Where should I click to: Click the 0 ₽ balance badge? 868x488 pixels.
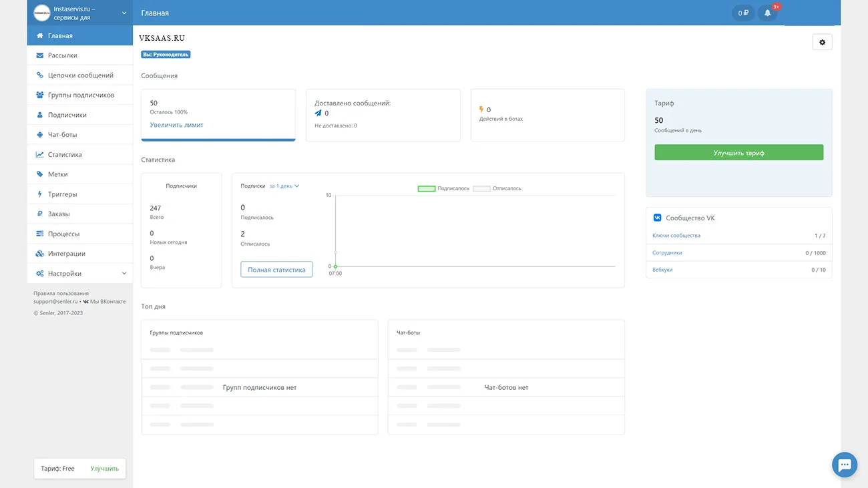pos(743,13)
